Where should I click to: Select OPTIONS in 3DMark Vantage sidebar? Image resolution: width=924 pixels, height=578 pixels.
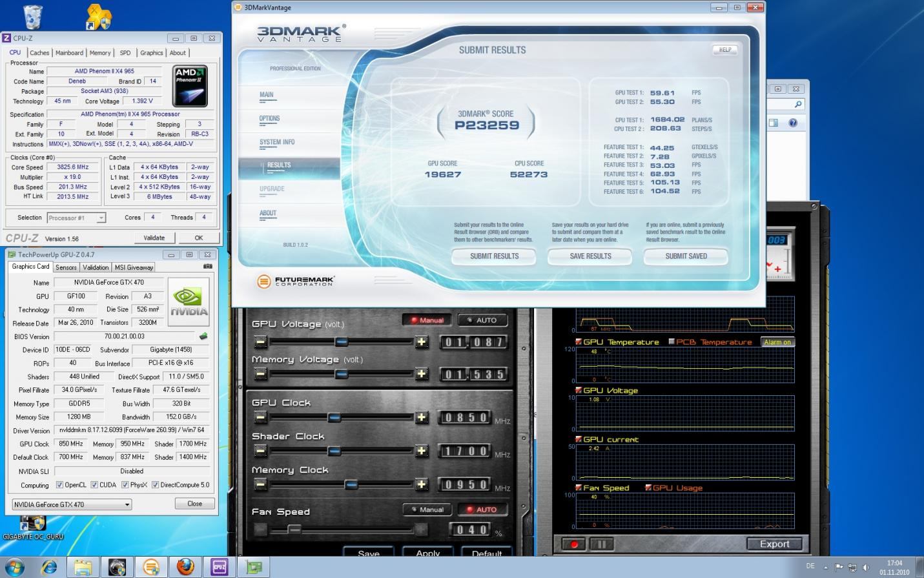coord(270,119)
